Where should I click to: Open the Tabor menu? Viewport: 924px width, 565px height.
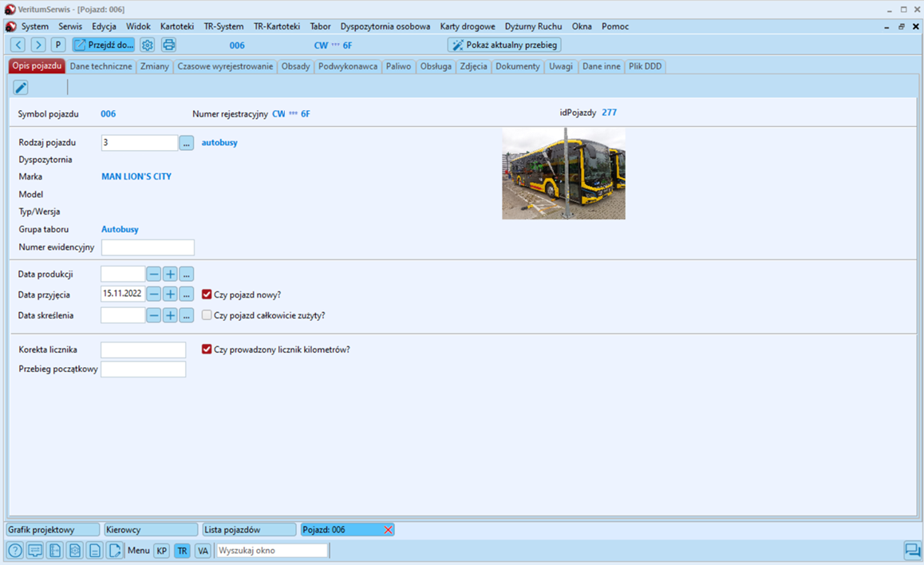tap(320, 26)
